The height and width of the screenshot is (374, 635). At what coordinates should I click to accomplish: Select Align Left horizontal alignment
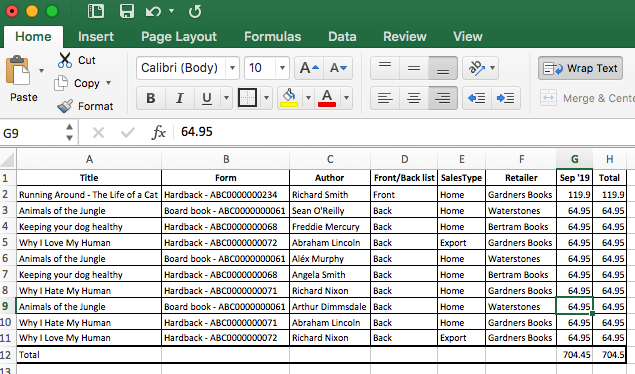(x=385, y=98)
